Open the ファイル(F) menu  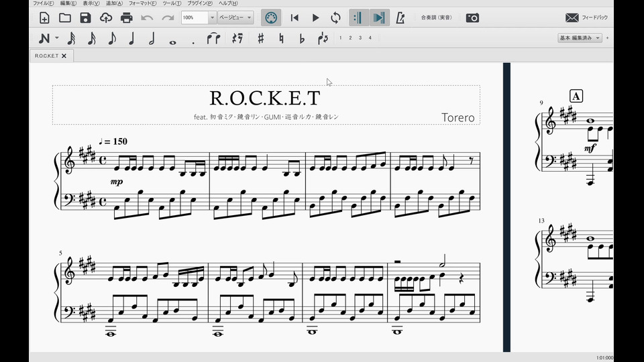click(x=43, y=3)
